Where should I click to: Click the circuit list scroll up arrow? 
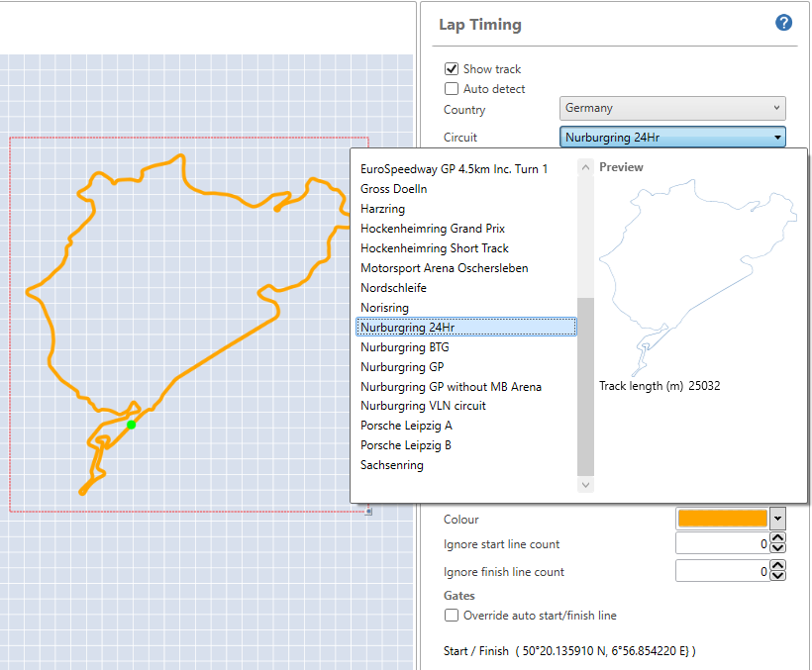click(x=585, y=167)
